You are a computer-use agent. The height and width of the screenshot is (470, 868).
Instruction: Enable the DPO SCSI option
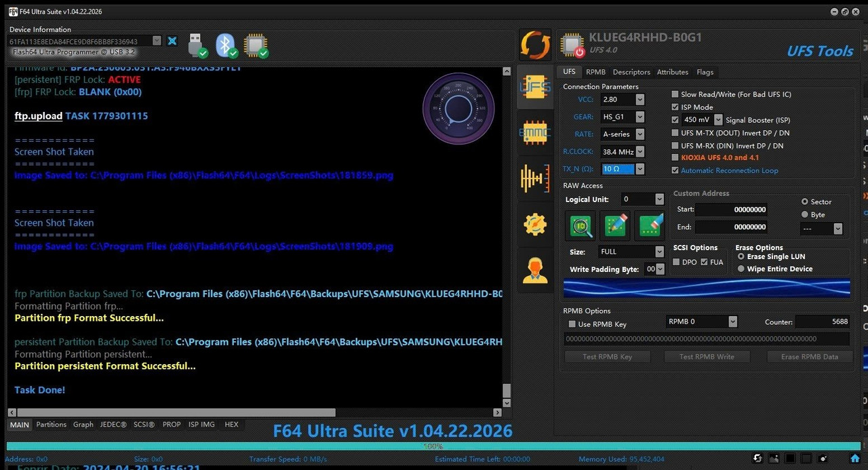pos(676,262)
